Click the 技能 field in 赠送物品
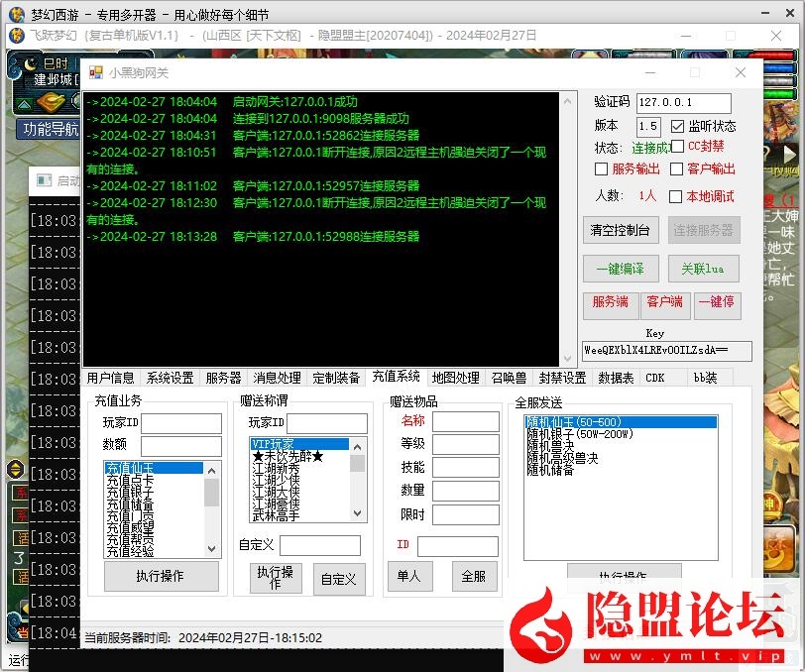 (x=466, y=468)
